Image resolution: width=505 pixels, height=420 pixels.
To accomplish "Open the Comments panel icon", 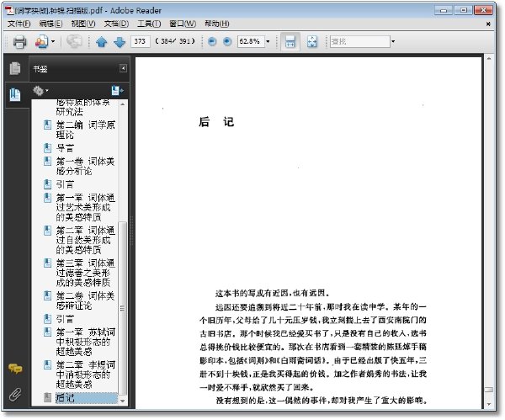I will [15, 368].
